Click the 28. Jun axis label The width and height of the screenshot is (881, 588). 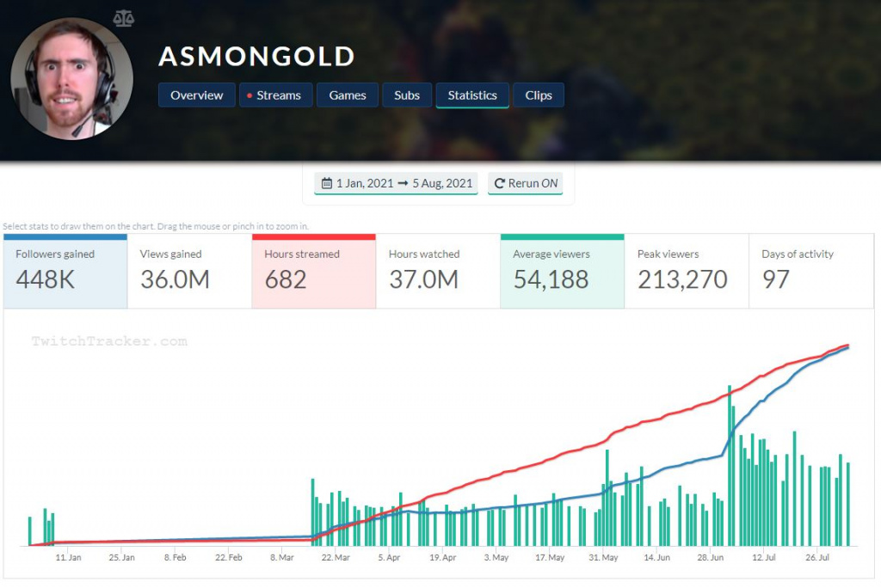pos(710,558)
